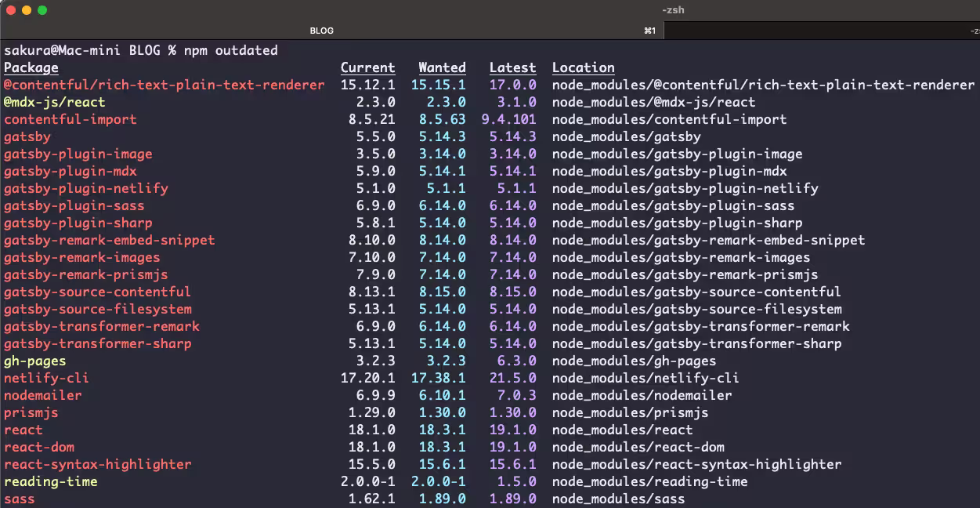Click the Current column header

pyautogui.click(x=367, y=67)
